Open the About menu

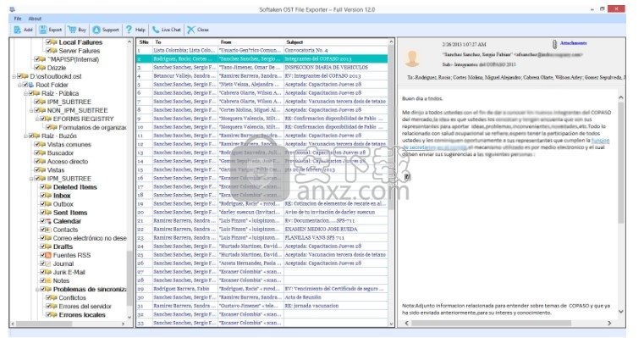click(x=35, y=19)
